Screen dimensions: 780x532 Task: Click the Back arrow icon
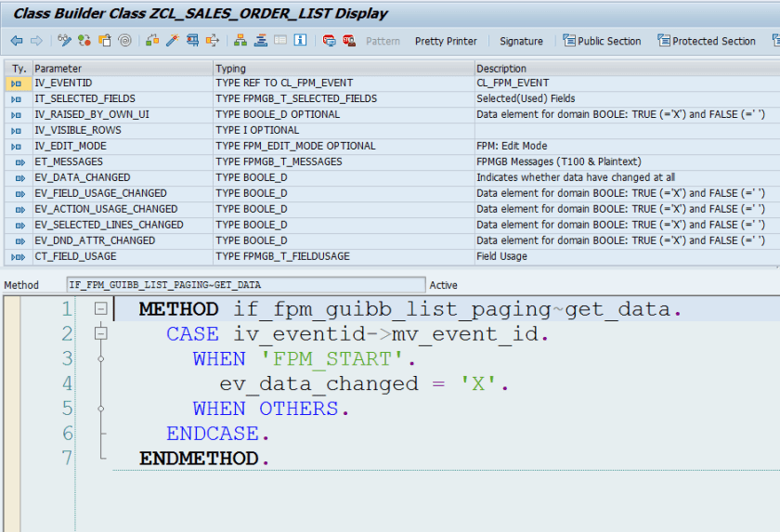coord(17,41)
